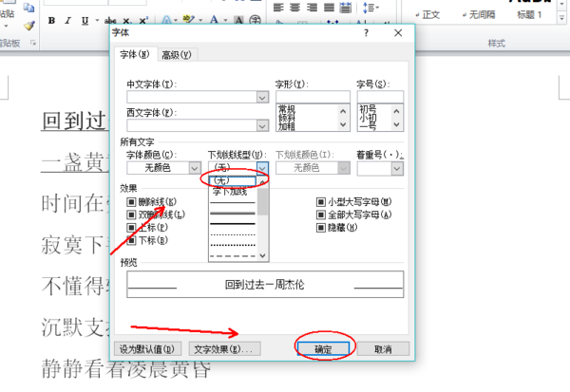Viewport: 570px width, 392px height.
Task: Switch to the 字体(N) tab
Action: click(135, 54)
